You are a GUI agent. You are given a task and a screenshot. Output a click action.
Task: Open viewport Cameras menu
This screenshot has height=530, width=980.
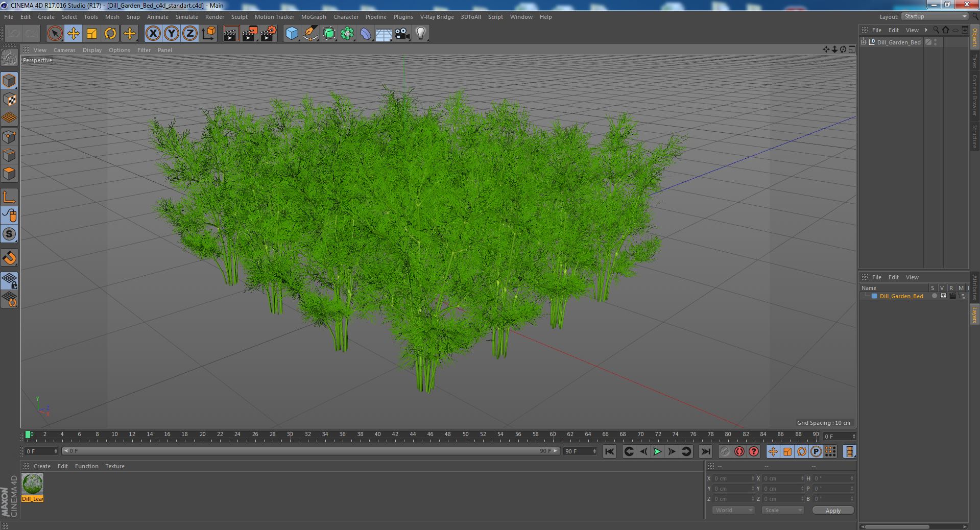64,50
